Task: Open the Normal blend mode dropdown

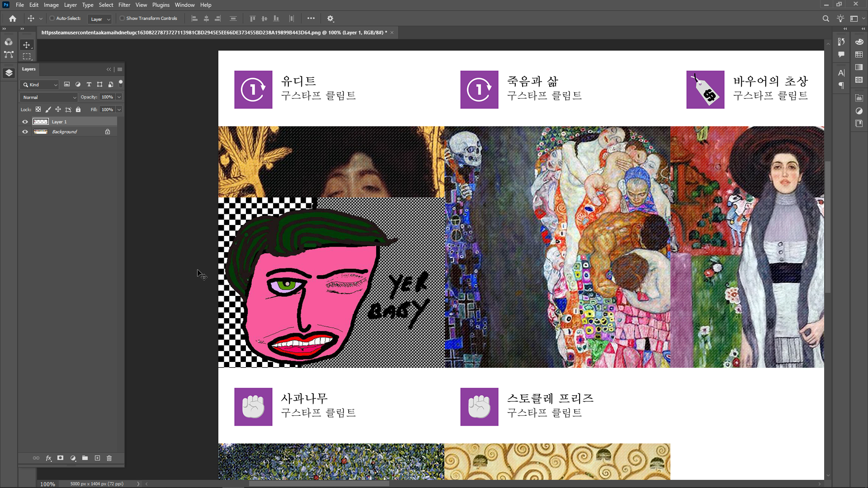Action: (49, 97)
